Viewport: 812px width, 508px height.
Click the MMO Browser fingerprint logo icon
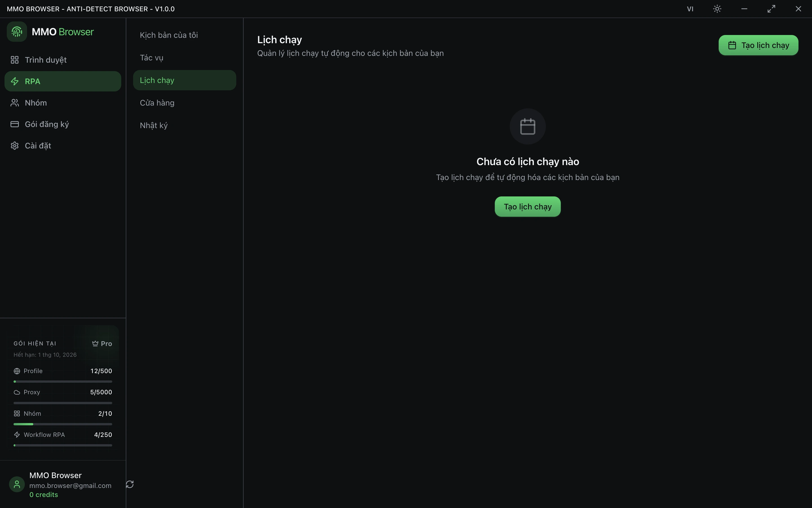click(x=17, y=32)
